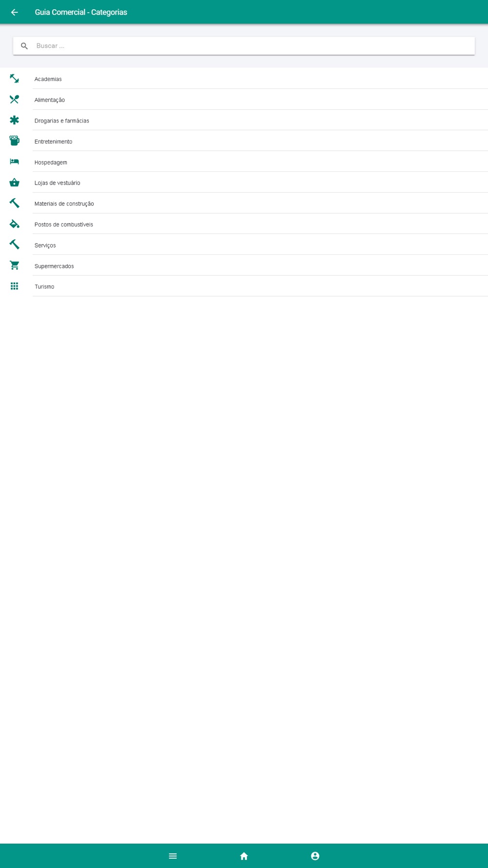Choose the Serviços category
Image resolution: width=488 pixels, height=868 pixels.
tap(244, 245)
